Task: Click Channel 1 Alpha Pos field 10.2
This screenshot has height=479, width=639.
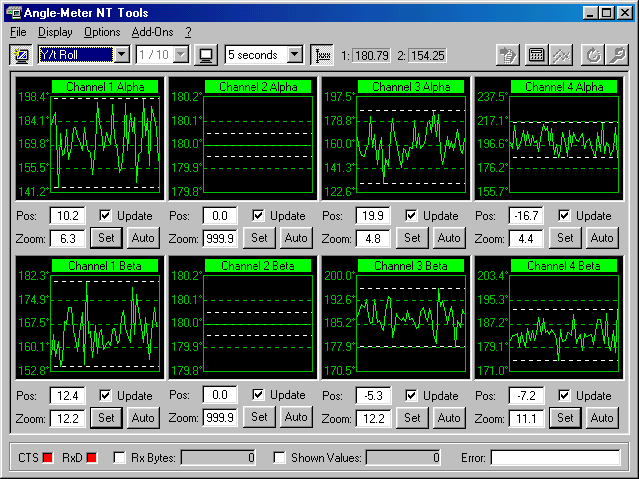Action: click(68, 215)
